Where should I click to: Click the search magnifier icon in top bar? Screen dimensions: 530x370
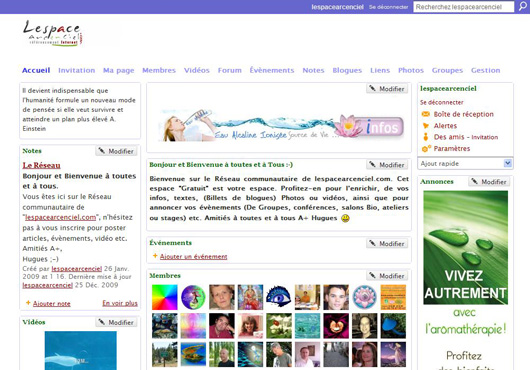coord(523,6)
